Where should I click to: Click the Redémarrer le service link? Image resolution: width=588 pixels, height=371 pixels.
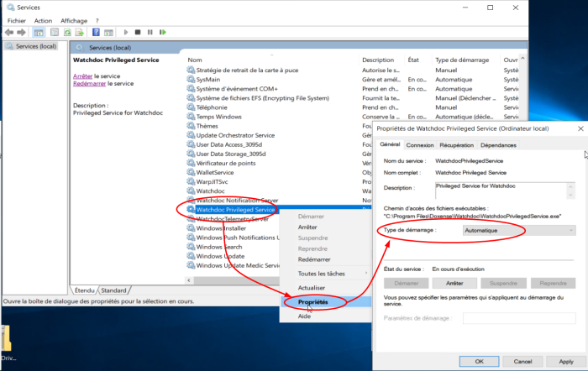click(x=102, y=84)
